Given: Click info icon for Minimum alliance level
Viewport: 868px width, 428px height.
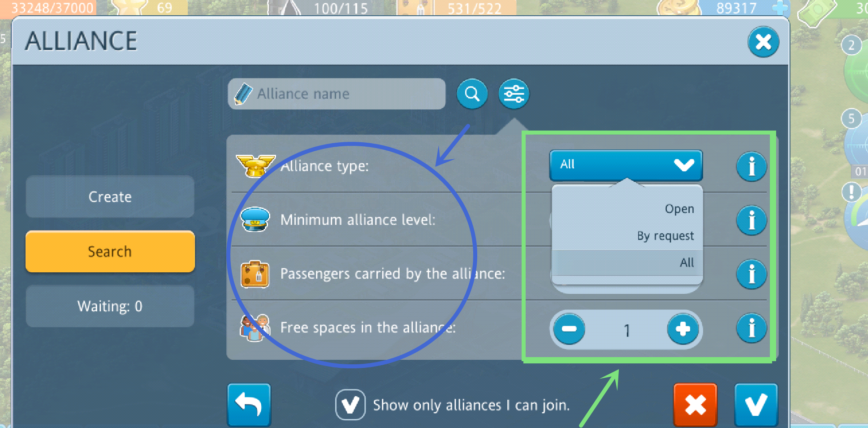Looking at the screenshot, I should coord(751,220).
